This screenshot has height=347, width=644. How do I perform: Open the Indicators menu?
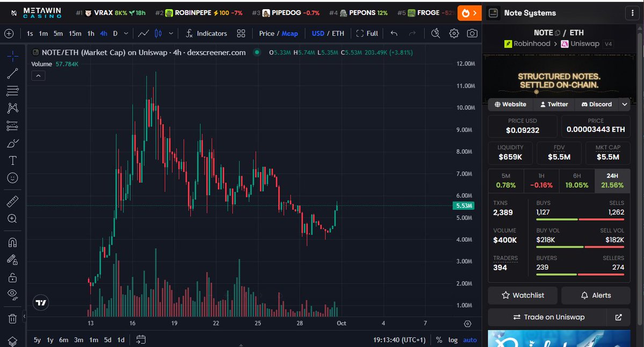(206, 34)
